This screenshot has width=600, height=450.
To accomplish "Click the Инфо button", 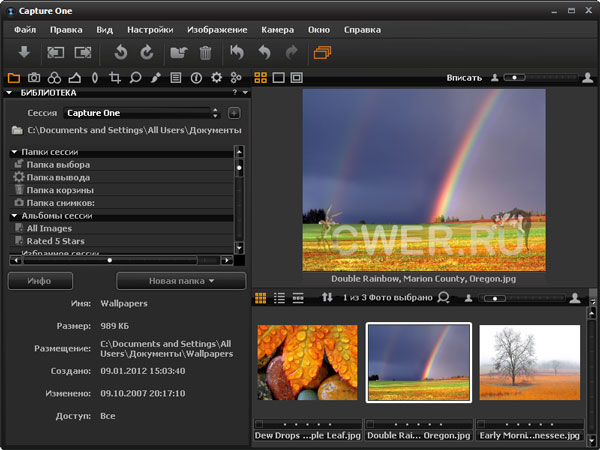I will tap(40, 281).
